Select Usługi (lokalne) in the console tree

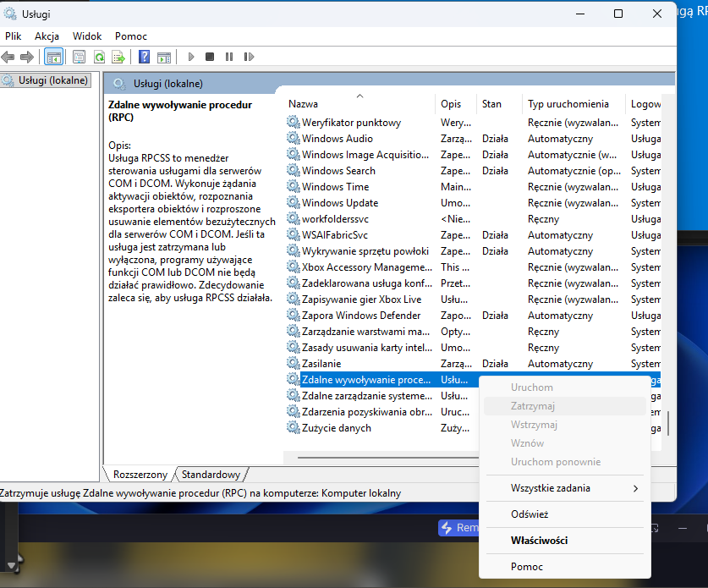click(46, 80)
